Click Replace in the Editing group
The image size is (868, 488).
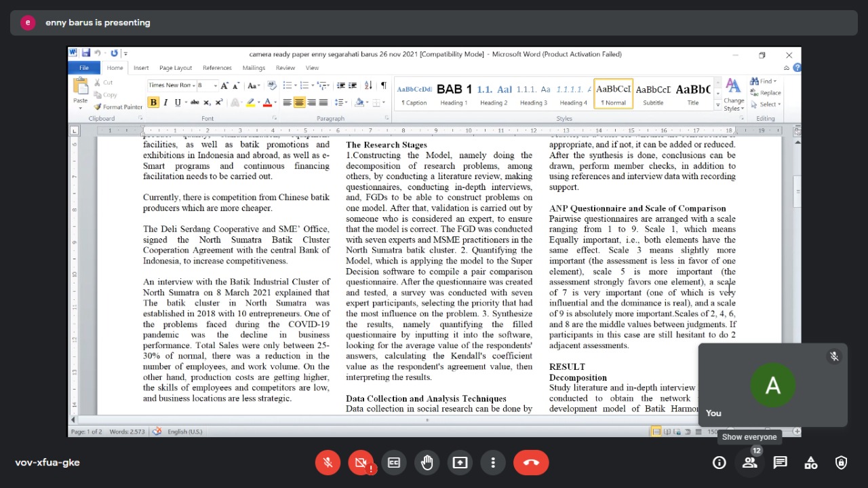click(766, 93)
